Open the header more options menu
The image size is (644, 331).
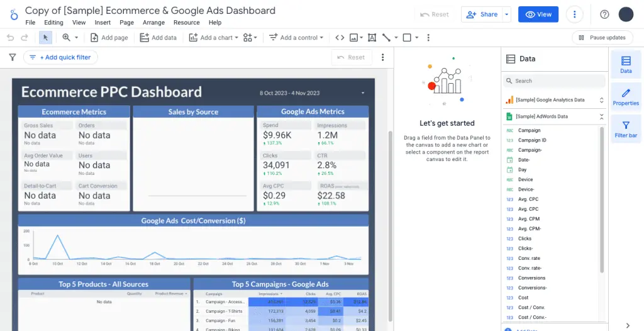[575, 14]
